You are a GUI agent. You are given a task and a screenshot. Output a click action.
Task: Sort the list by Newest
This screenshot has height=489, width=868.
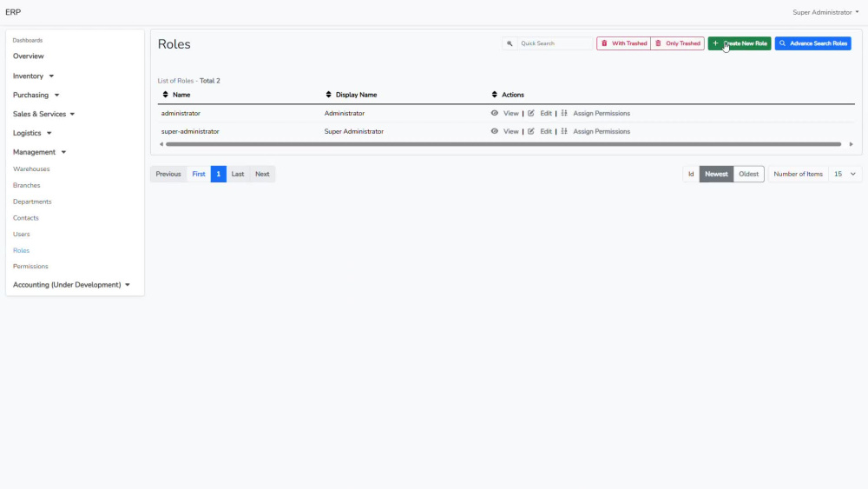tap(716, 174)
